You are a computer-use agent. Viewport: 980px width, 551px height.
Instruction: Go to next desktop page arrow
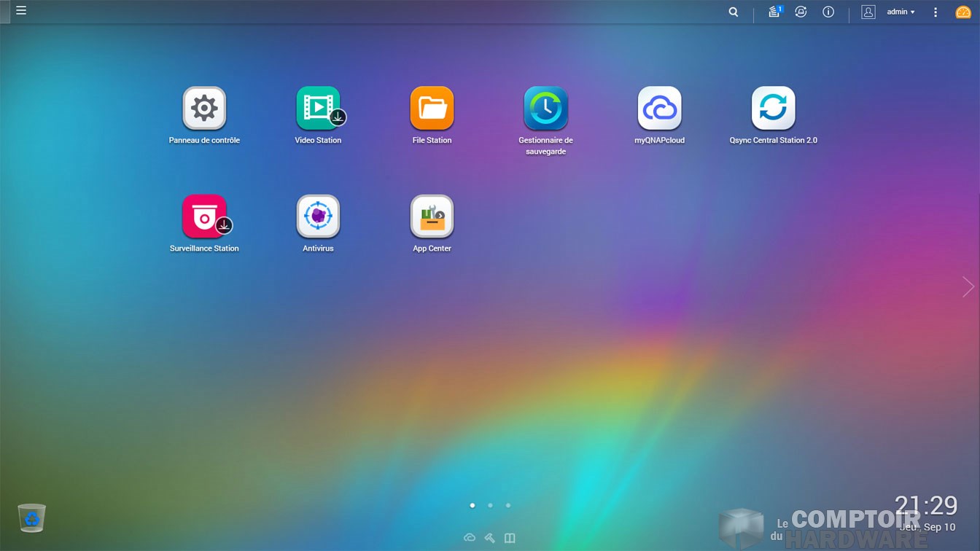click(x=968, y=287)
